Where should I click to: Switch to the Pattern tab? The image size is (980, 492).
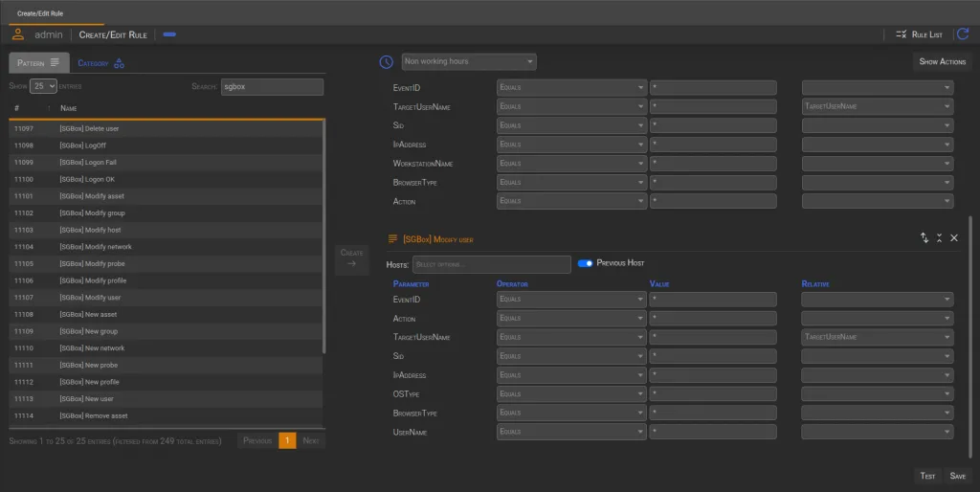click(x=38, y=63)
